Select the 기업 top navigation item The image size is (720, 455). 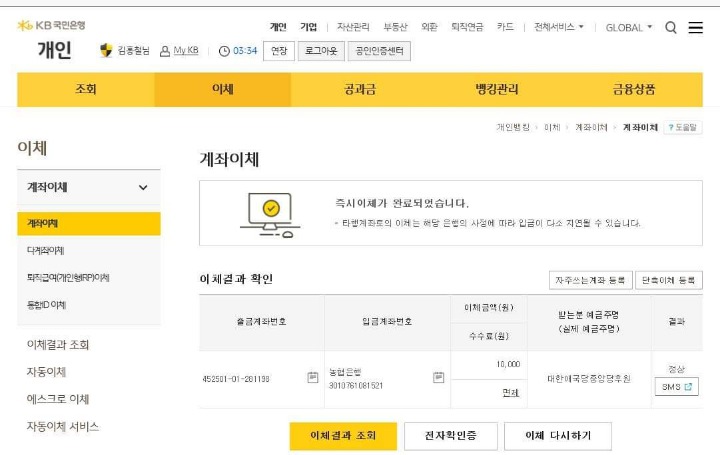[309, 27]
